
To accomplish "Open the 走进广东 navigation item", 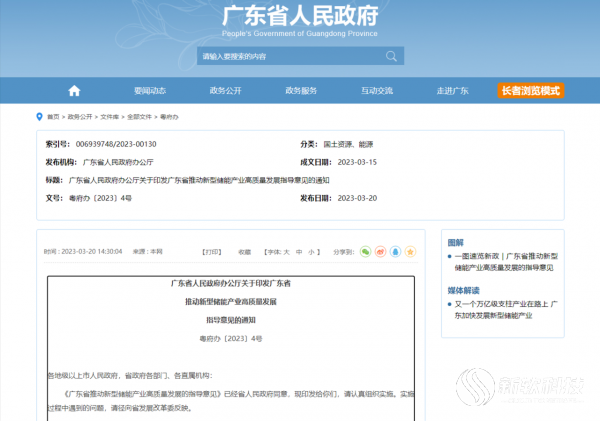I will click(x=452, y=91).
